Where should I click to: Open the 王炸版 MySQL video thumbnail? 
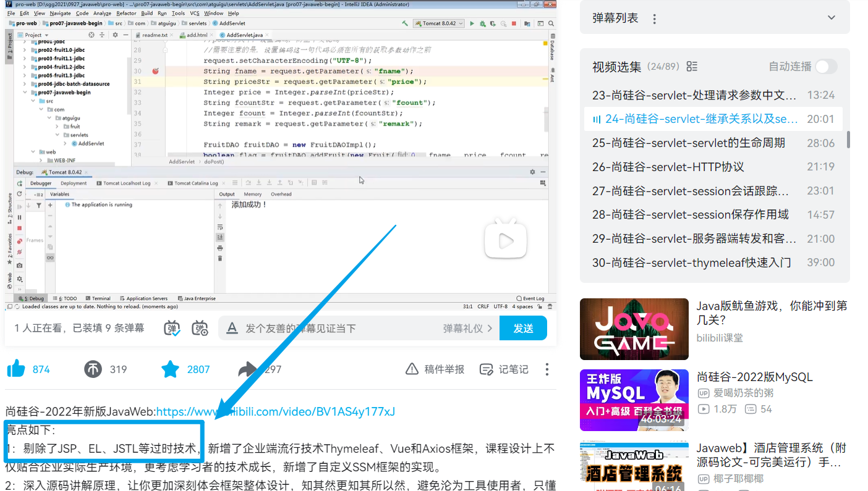tap(634, 400)
